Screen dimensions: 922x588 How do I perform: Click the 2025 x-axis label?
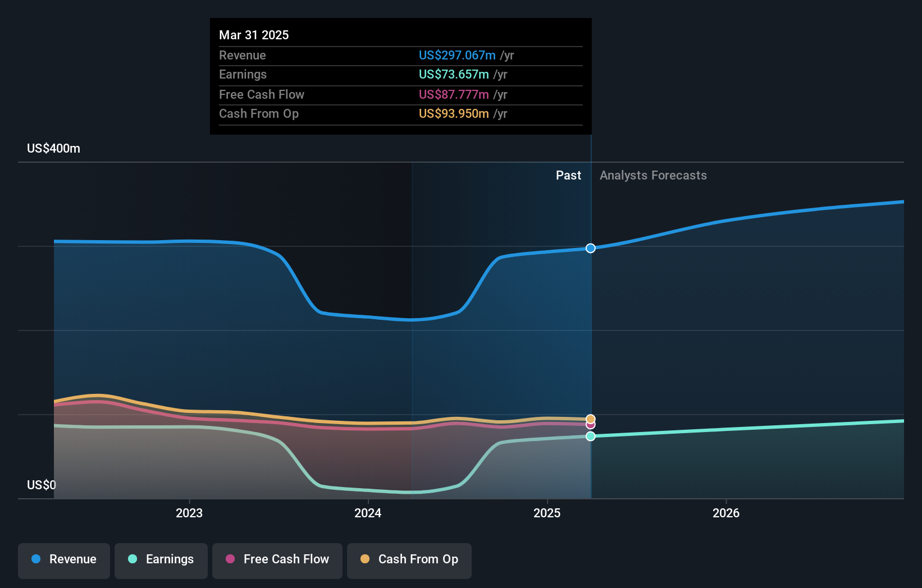(x=547, y=513)
